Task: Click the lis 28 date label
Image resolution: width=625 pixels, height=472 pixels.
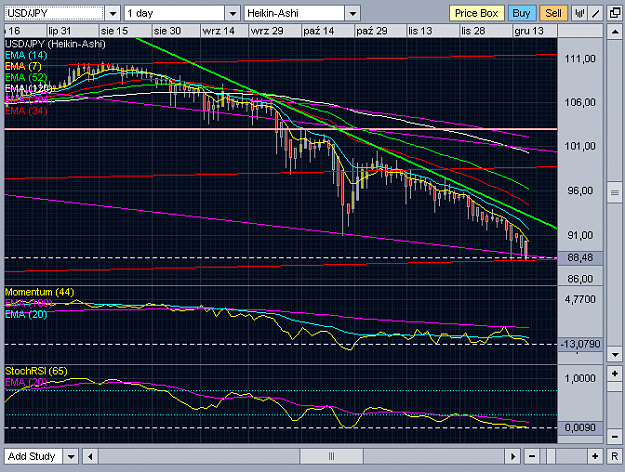Action: click(x=473, y=31)
